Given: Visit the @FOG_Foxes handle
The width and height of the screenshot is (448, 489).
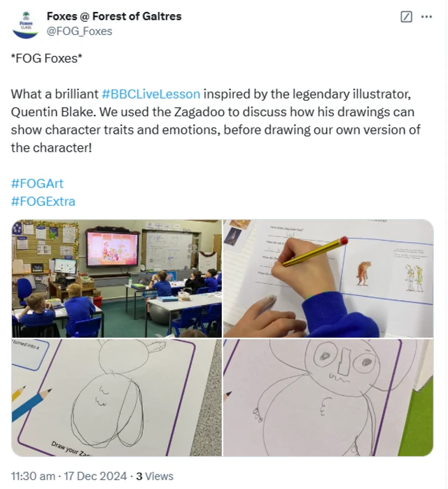Looking at the screenshot, I should pos(79,31).
